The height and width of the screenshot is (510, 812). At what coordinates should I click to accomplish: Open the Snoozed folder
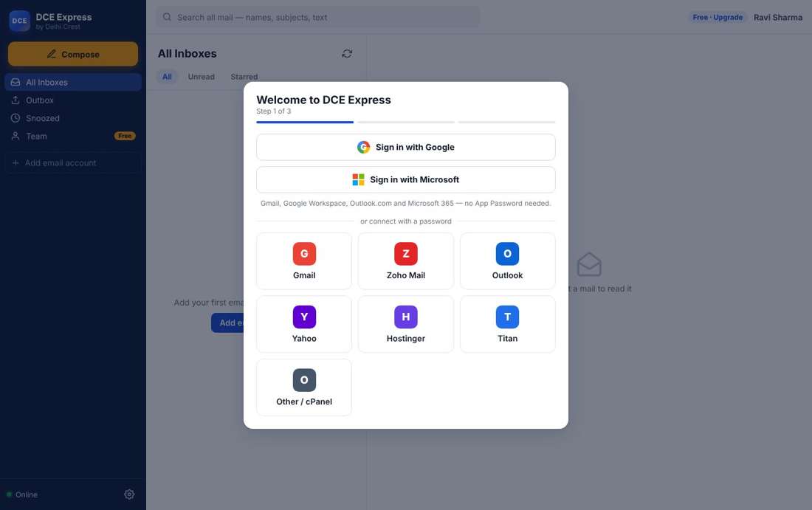point(73,118)
